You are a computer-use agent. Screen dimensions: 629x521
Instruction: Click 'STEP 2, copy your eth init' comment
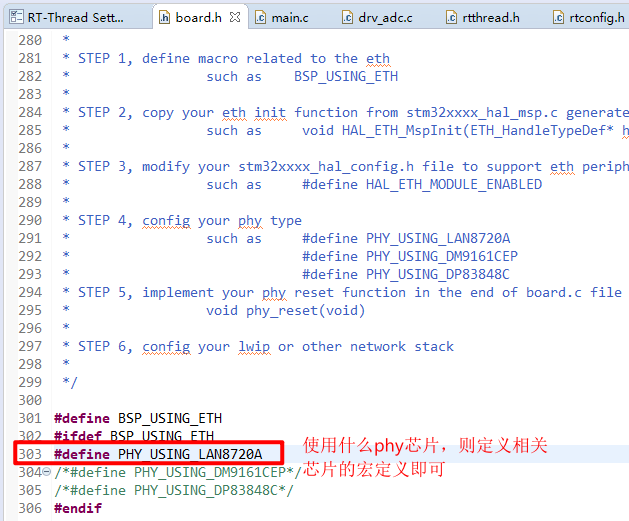tap(182, 113)
